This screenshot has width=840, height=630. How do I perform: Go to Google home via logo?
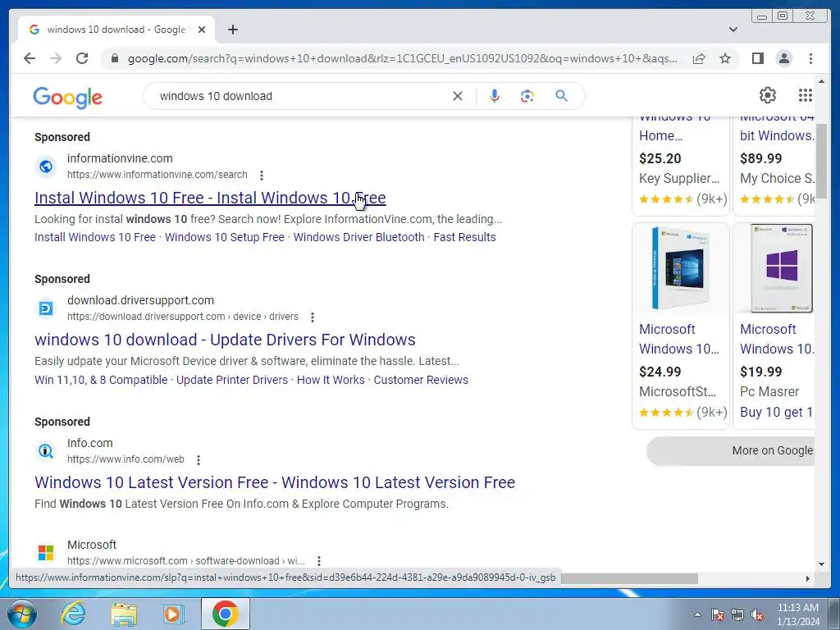67,98
